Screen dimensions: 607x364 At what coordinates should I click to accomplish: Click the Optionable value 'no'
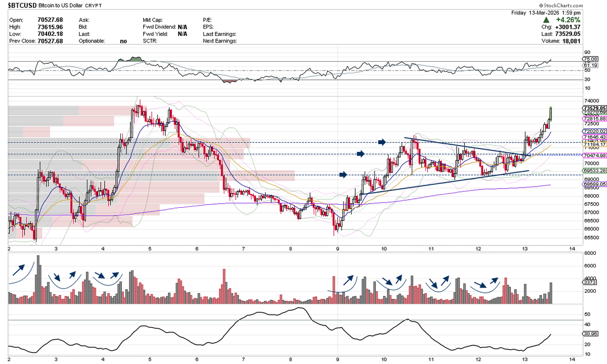[123, 41]
